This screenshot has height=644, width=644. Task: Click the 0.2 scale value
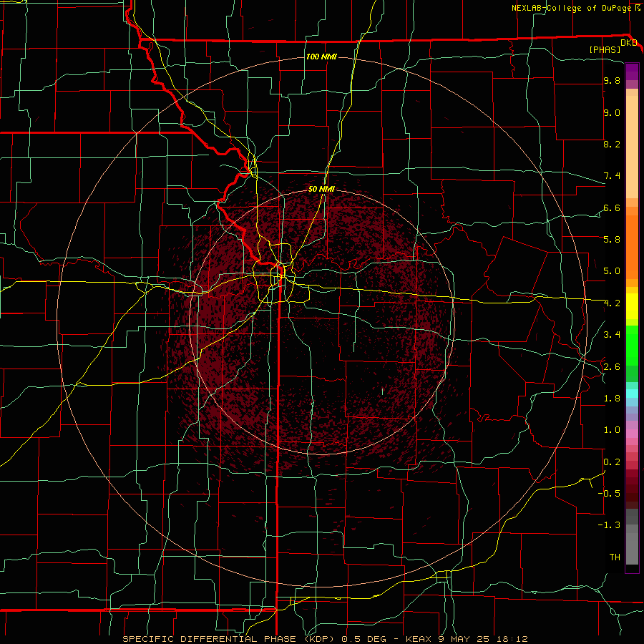tap(612, 462)
